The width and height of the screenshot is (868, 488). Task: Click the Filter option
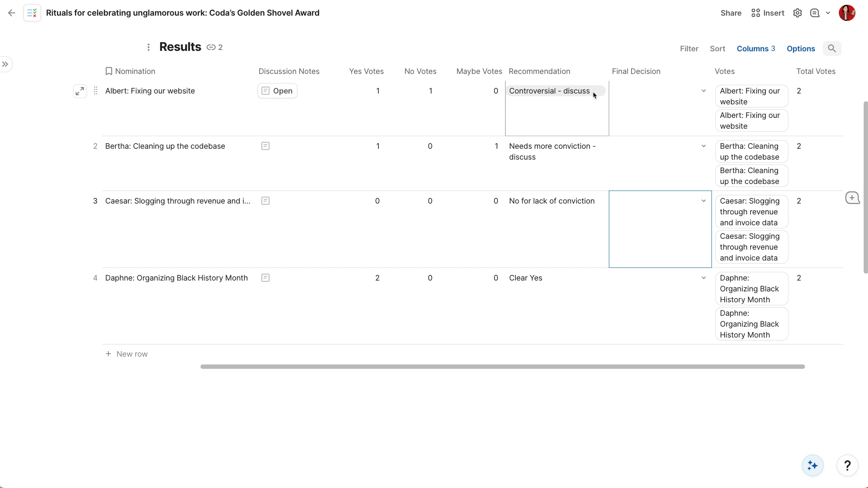pos(689,49)
